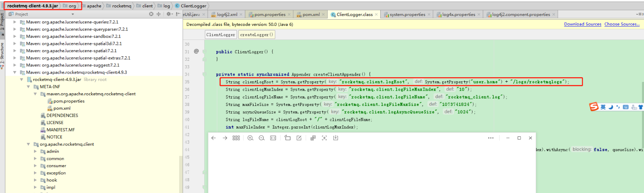
Task: Click the scroll-from-source target icon in Project panel
Action: 151,14
